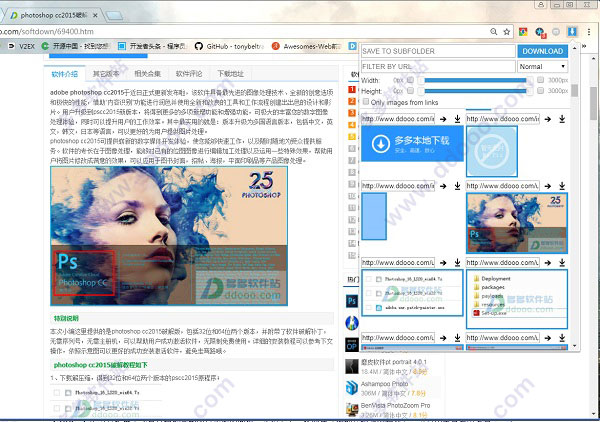Click URL field above the Photoshop 25 portrait thumbnail

click(502, 186)
